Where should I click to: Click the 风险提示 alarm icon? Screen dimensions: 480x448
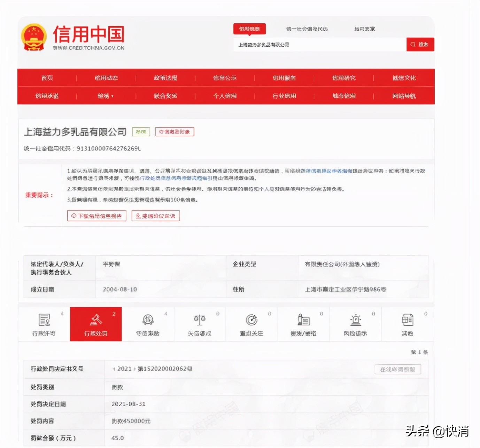(x=355, y=320)
